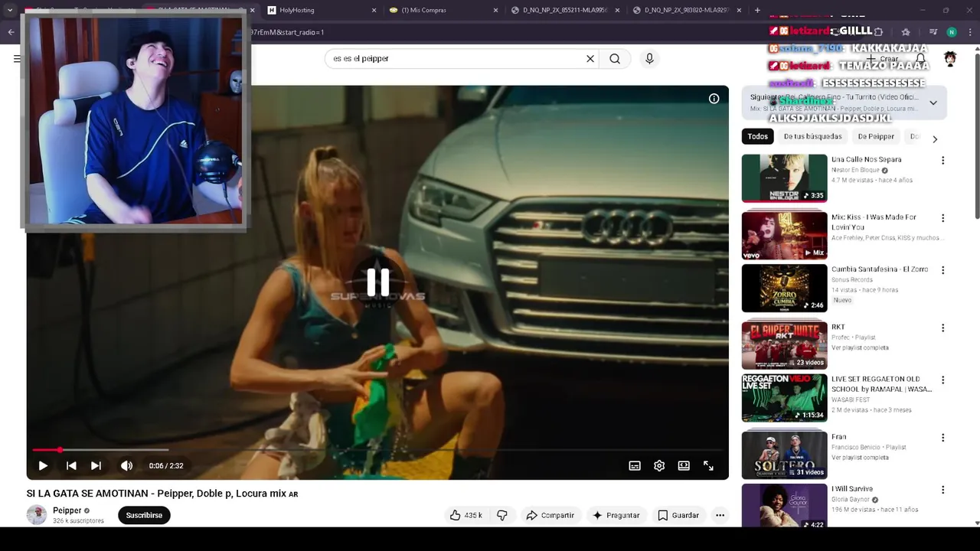
Task: Toggle subtitles/captions in video player
Action: click(635, 465)
